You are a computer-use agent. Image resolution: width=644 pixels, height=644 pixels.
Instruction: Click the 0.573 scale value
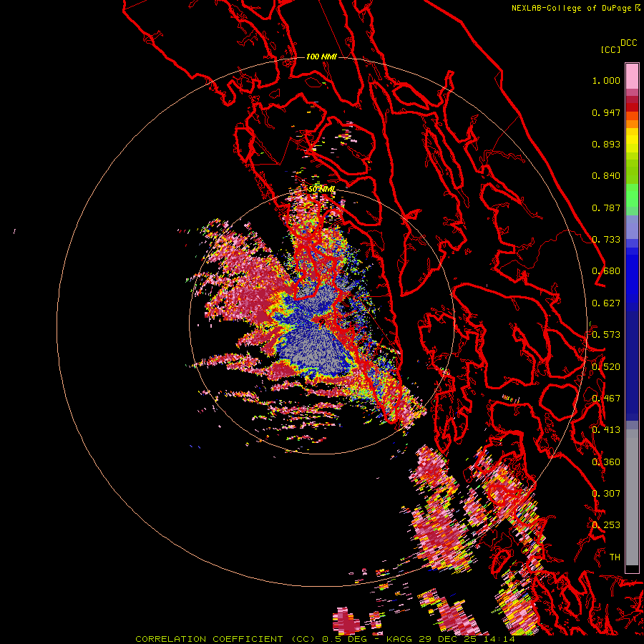coord(606,335)
